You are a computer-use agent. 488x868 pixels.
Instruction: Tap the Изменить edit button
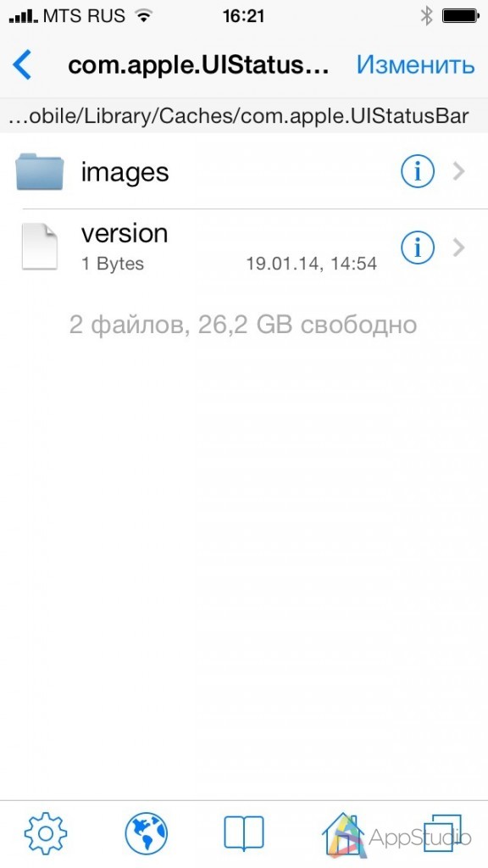415,65
